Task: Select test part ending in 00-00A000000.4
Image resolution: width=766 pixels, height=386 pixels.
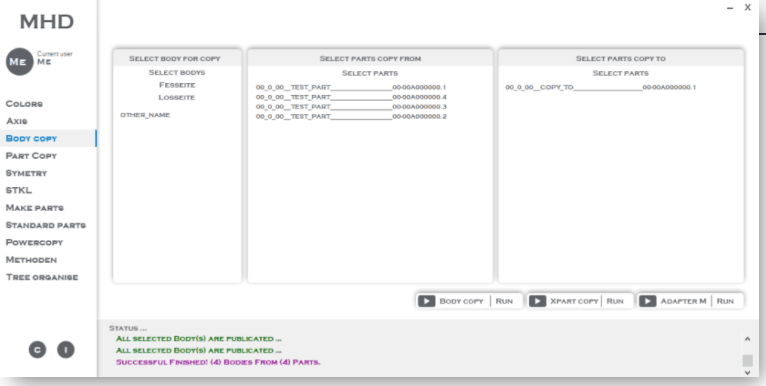Action: click(x=351, y=97)
